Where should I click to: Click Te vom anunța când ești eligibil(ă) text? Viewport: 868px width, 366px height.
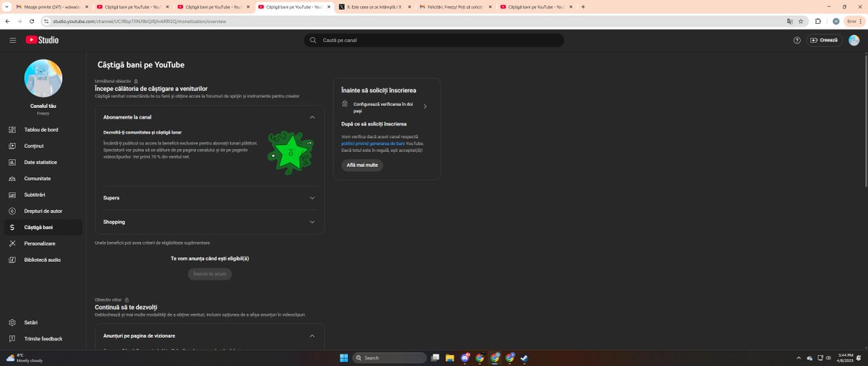click(210, 258)
